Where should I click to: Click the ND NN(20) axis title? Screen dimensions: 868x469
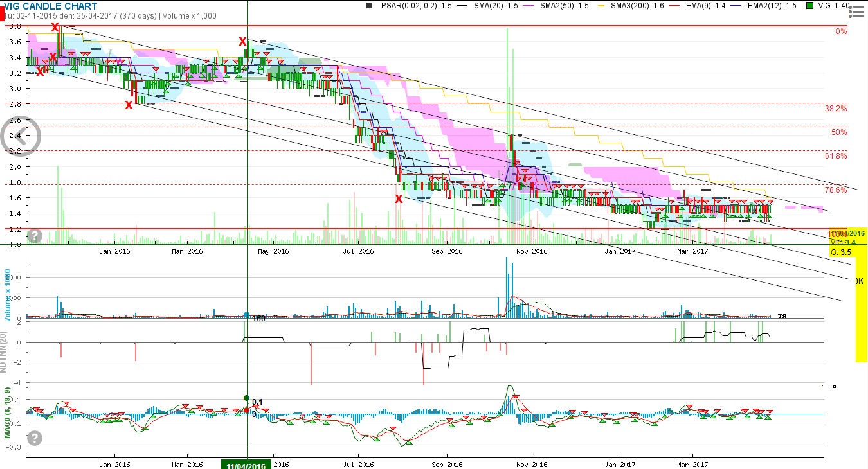[5, 353]
